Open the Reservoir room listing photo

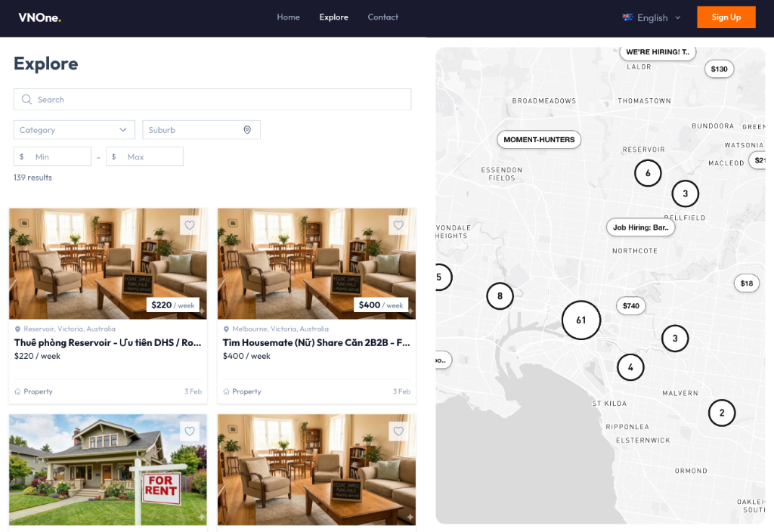click(x=107, y=264)
